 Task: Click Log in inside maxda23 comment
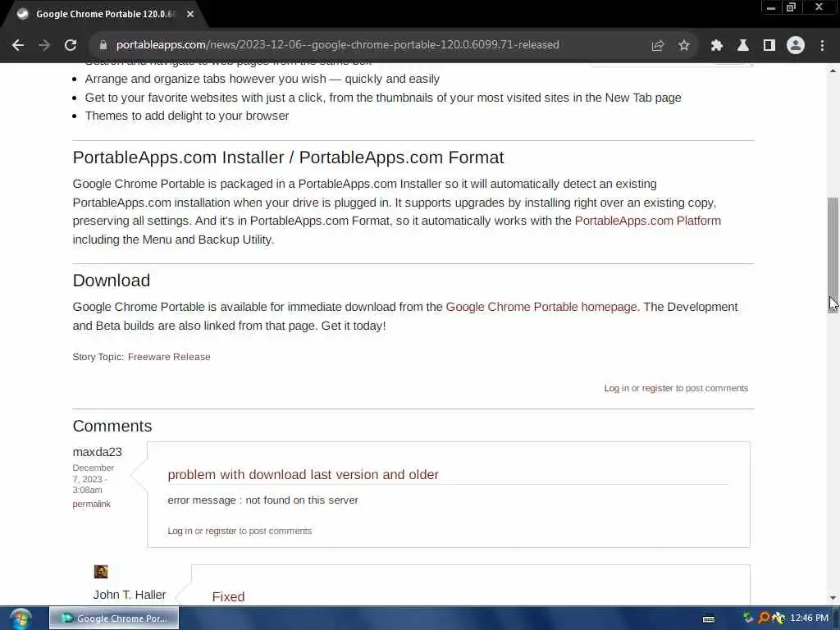click(x=180, y=531)
